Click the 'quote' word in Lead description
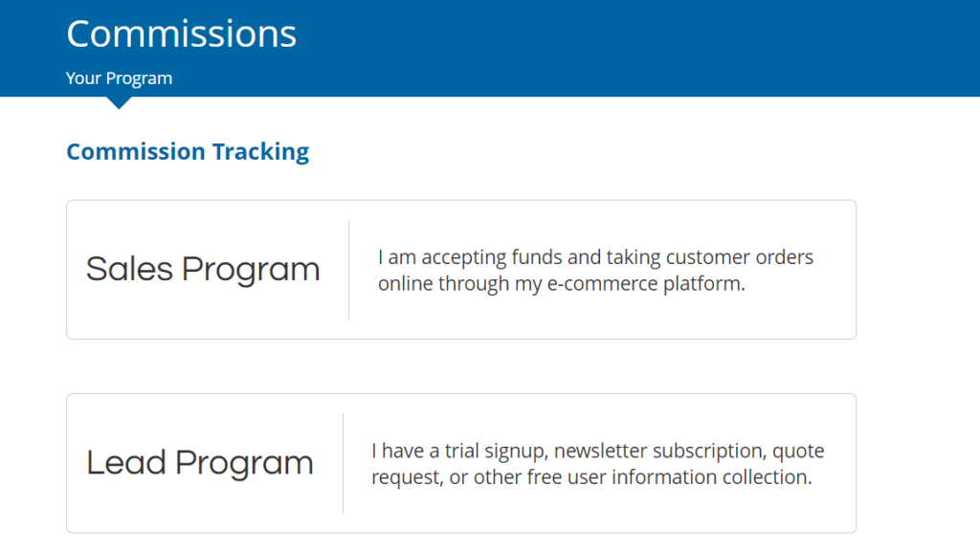 tap(798, 451)
